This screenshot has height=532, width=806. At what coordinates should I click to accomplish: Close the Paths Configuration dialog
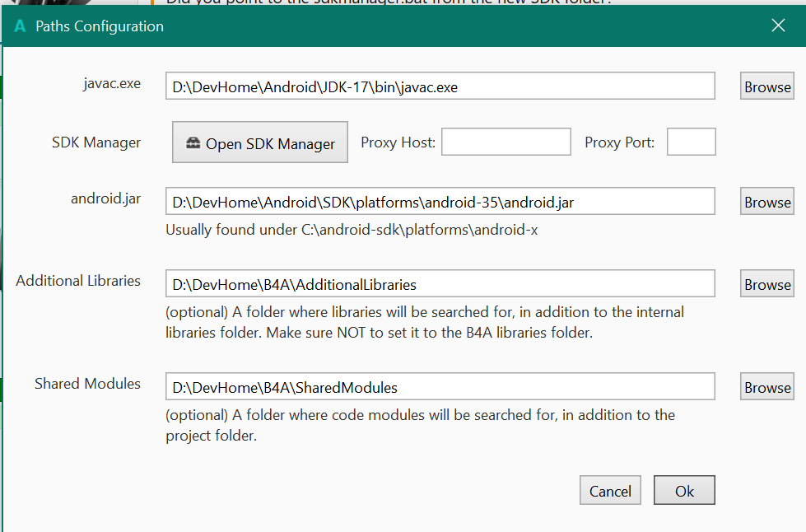778,26
